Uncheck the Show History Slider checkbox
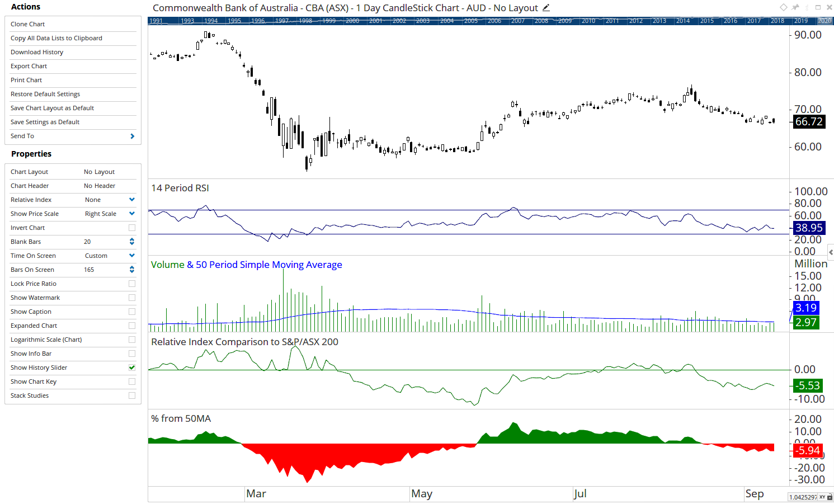 (x=132, y=368)
